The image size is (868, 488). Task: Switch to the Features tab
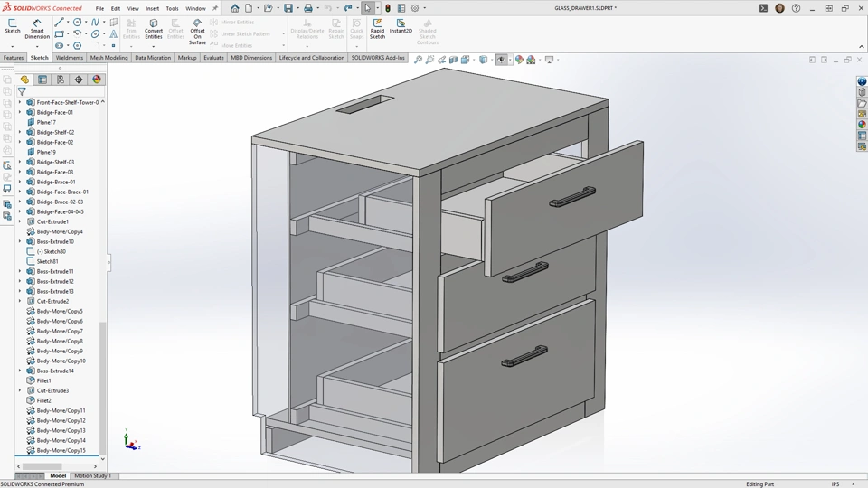point(14,58)
